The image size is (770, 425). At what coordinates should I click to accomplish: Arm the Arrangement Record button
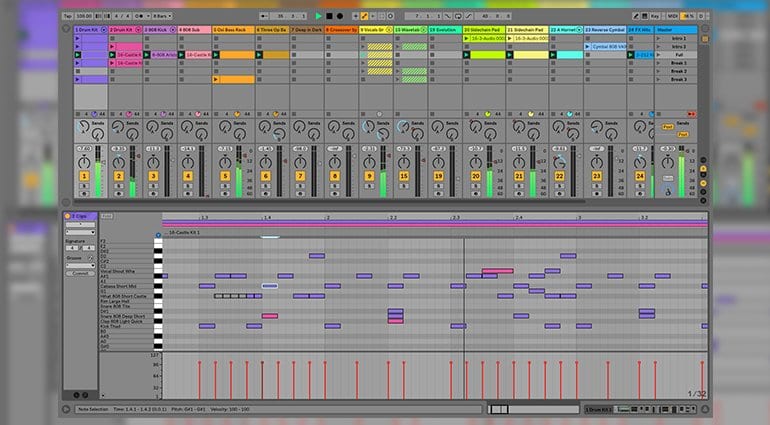click(x=339, y=16)
